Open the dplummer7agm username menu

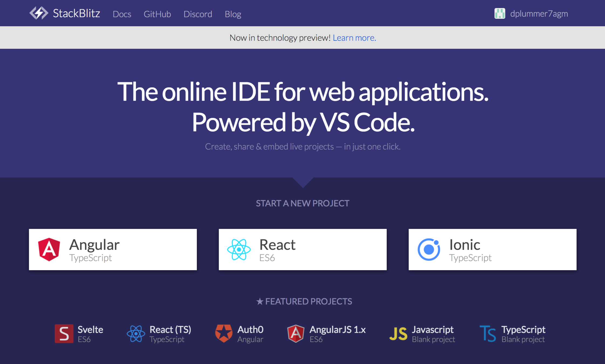539,13
